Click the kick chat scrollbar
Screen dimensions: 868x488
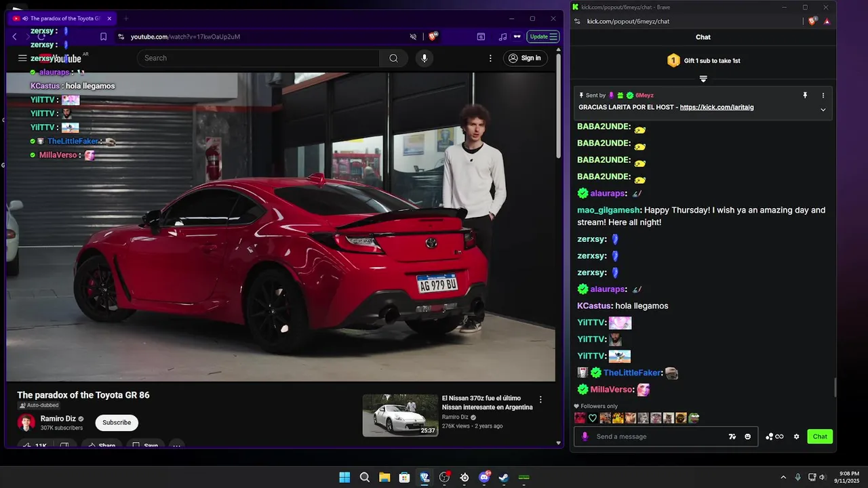pos(835,388)
